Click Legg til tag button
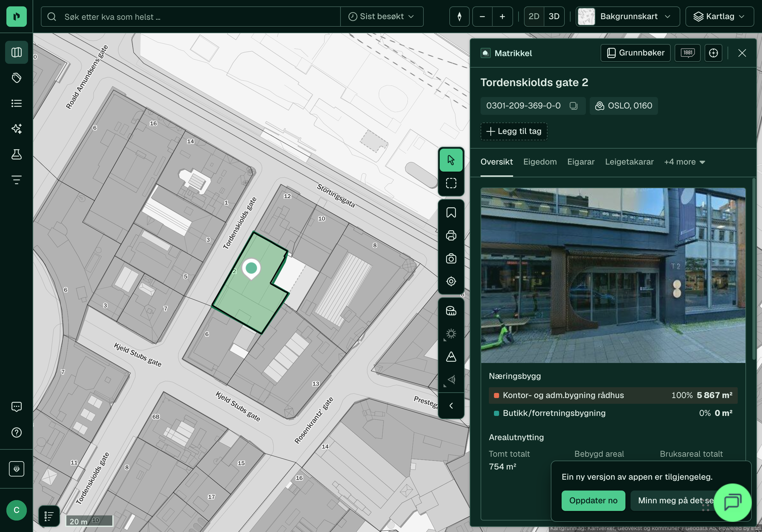The height and width of the screenshot is (532, 762). coord(514,131)
